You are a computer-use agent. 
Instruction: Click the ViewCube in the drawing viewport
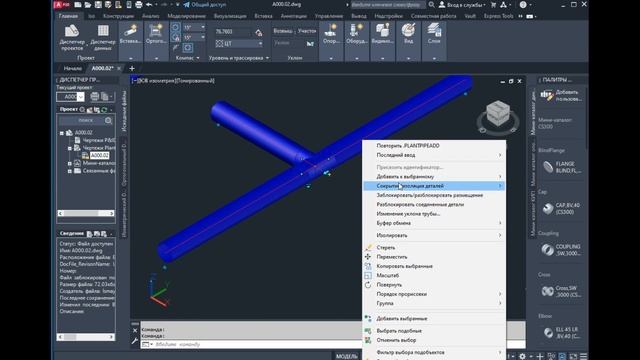(498, 113)
